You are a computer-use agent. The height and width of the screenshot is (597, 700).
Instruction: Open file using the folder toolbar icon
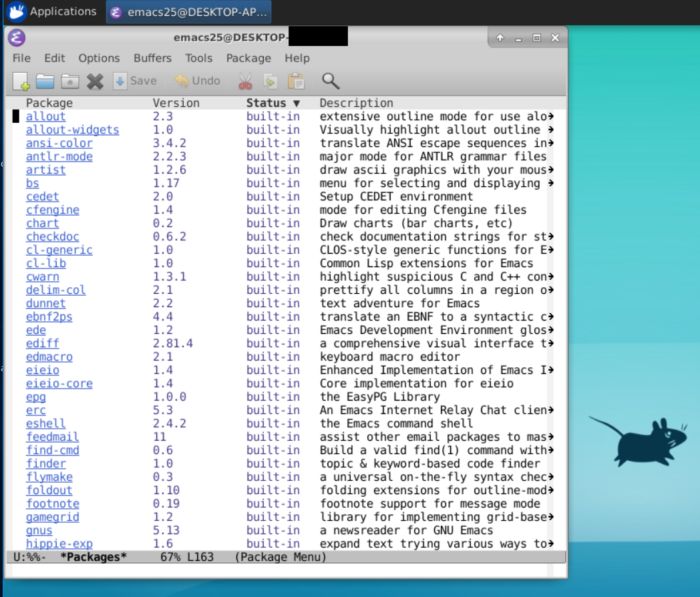click(45, 81)
